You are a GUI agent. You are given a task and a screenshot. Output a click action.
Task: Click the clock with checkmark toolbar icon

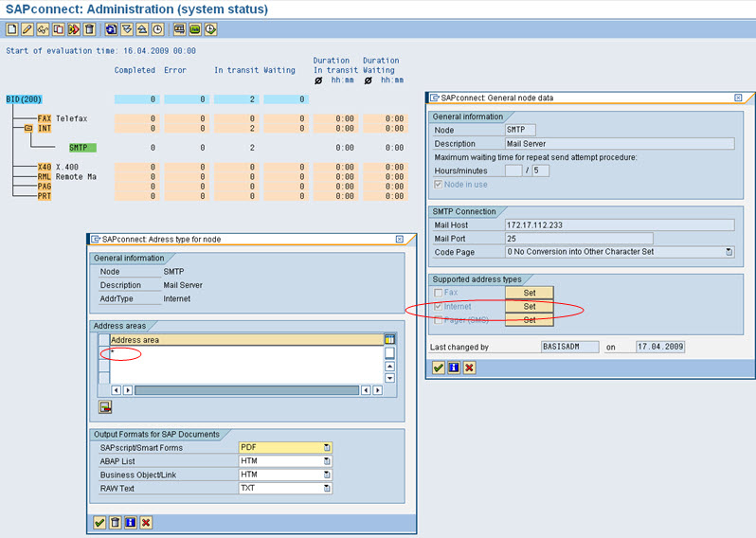pyautogui.click(x=210, y=29)
